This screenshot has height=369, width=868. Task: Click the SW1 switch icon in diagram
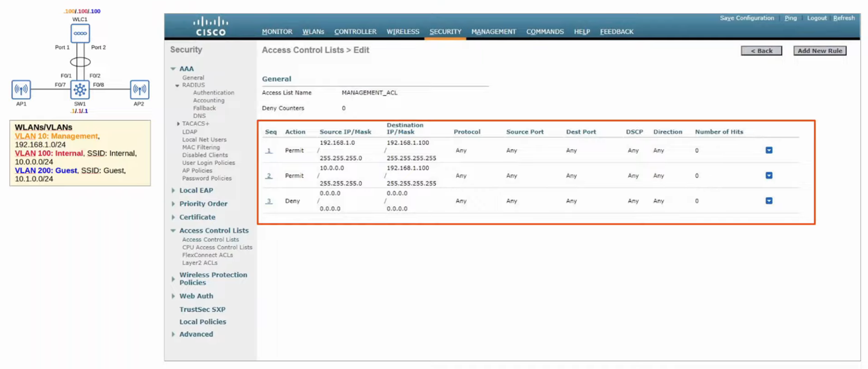click(80, 90)
